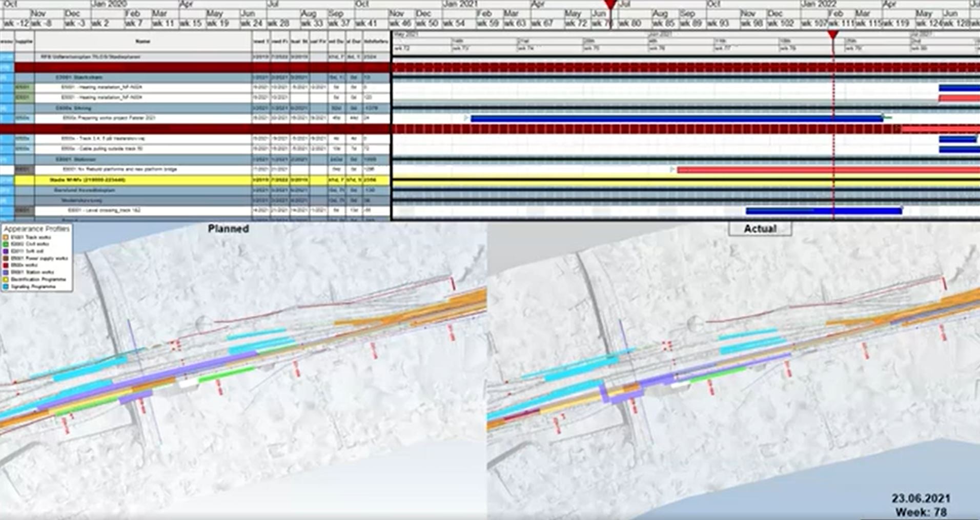This screenshot has height=520, width=980.
Task: Click the Power supply works brown legend swatch
Action: (6, 258)
